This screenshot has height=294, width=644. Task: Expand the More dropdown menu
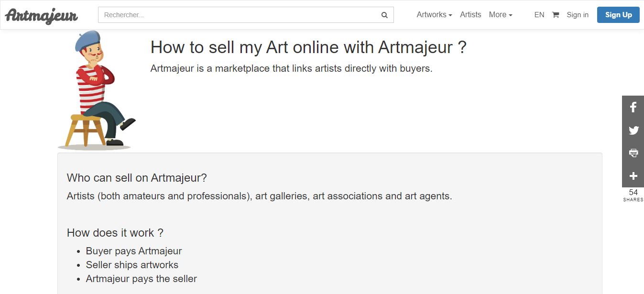pyautogui.click(x=500, y=15)
